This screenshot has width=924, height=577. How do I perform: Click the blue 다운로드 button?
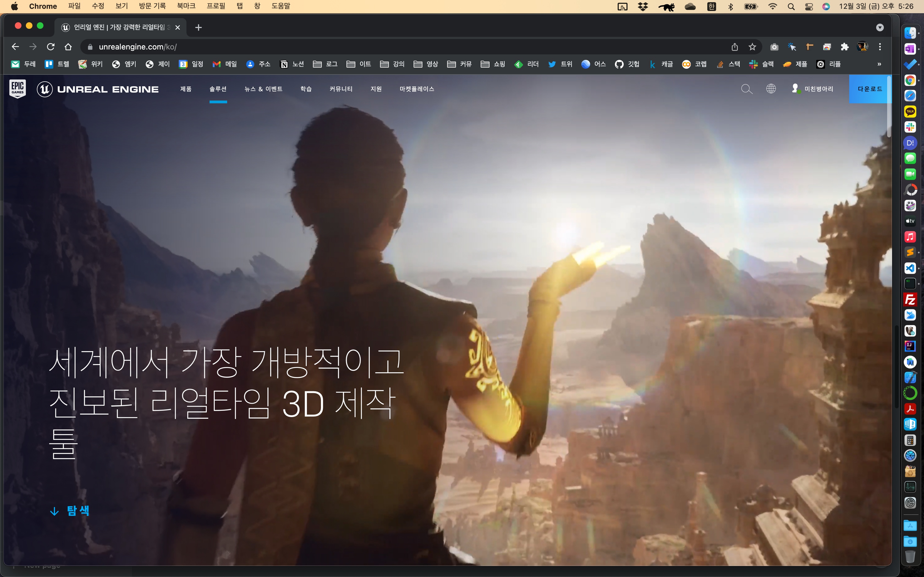(x=869, y=89)
